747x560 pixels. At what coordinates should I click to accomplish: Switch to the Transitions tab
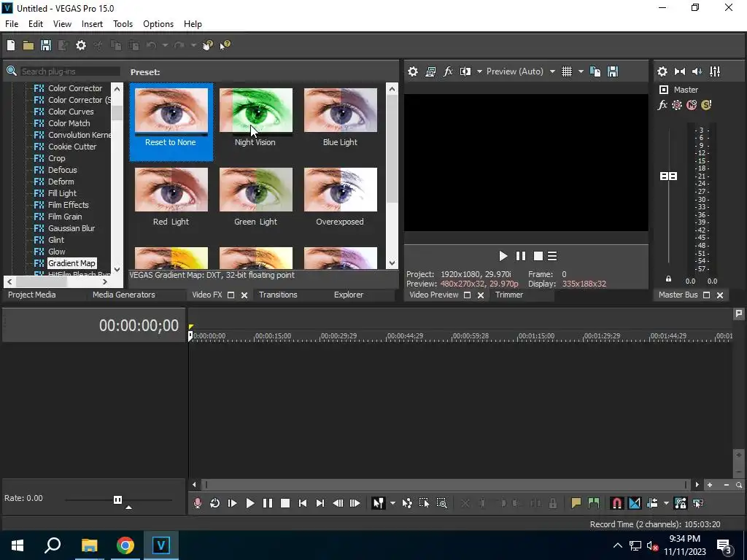coord(278,295)
